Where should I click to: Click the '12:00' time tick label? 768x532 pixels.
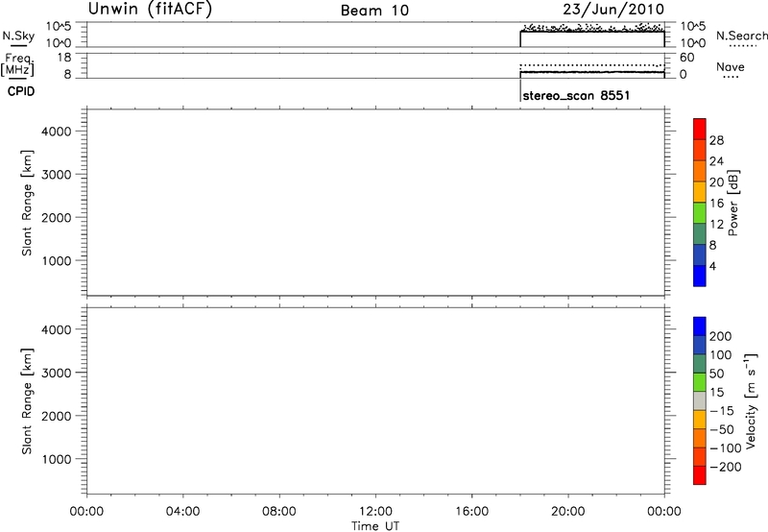pos(375,512)
